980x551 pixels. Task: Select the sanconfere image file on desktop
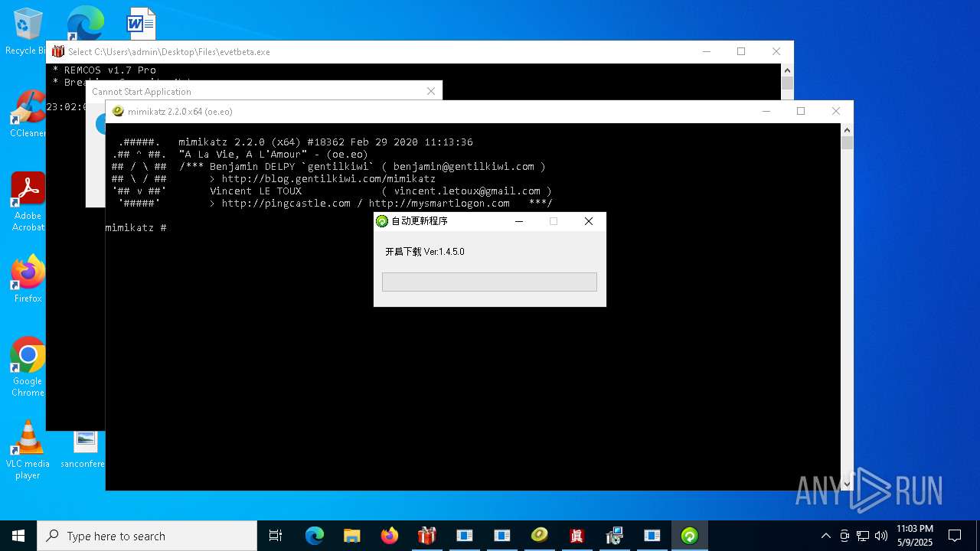[85, 450]
